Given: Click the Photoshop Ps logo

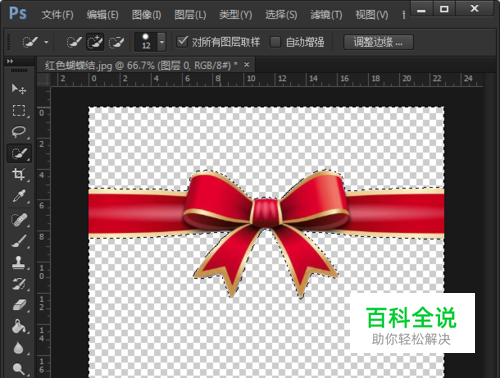Looking at the screenshot, I should (x=18, y=14).
